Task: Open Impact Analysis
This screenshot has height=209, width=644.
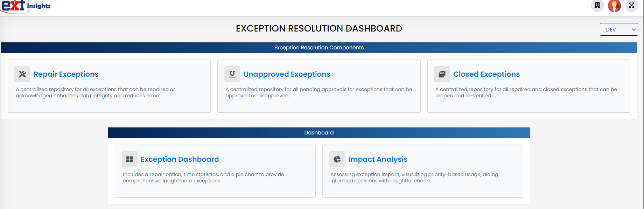Action: [378, 159]
